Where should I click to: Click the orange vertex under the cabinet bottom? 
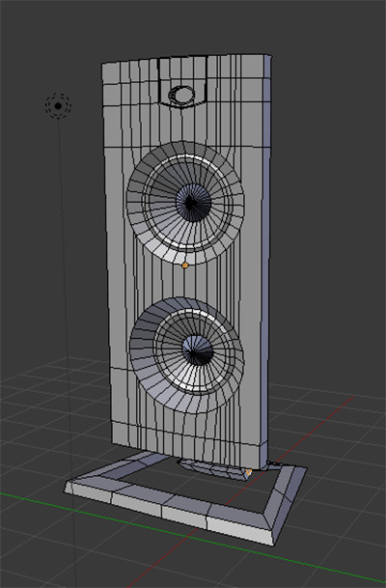248,472
